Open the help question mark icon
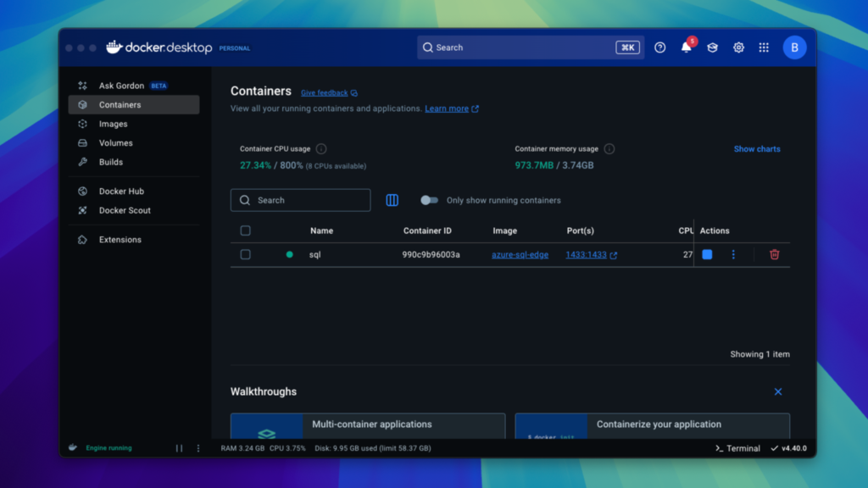 click(x=659, y=47)
